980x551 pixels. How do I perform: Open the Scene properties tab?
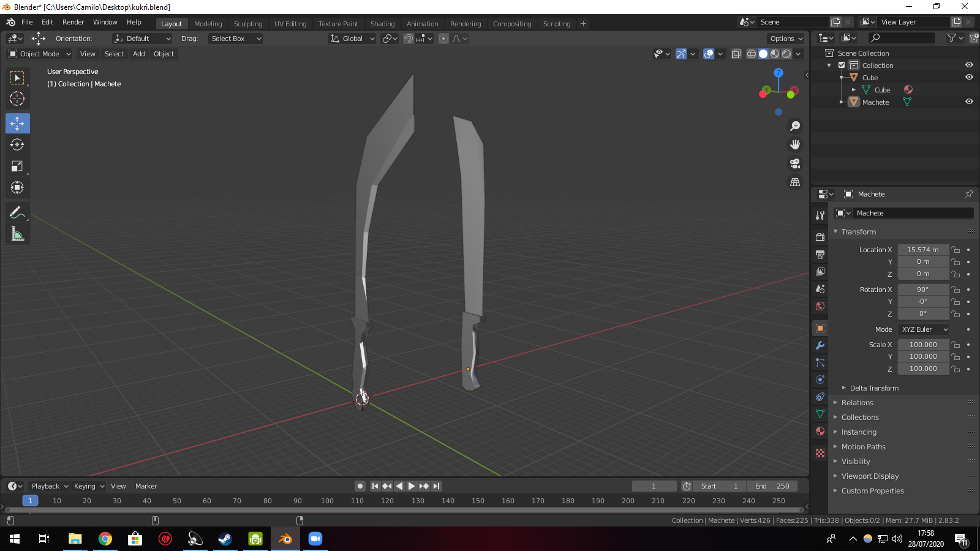point(820,288)
